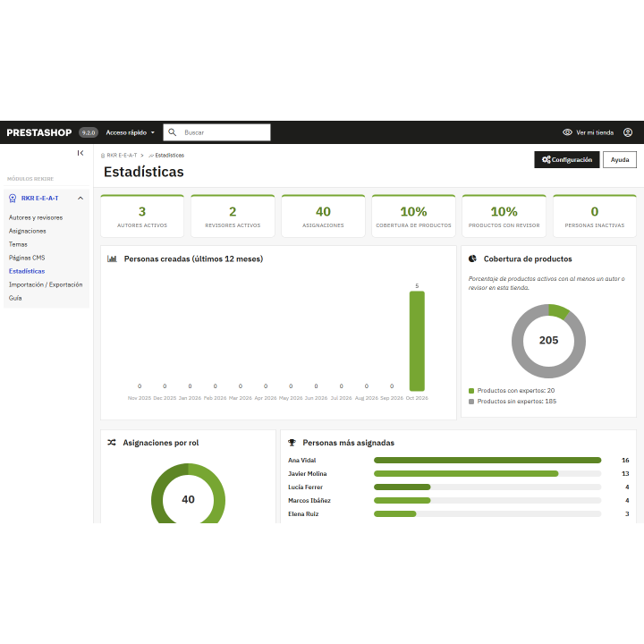Image resolution: width=644 pixels, height=644 pixels.
Task: Open Importación / Exportación
Action: click(x=46, y=284)
